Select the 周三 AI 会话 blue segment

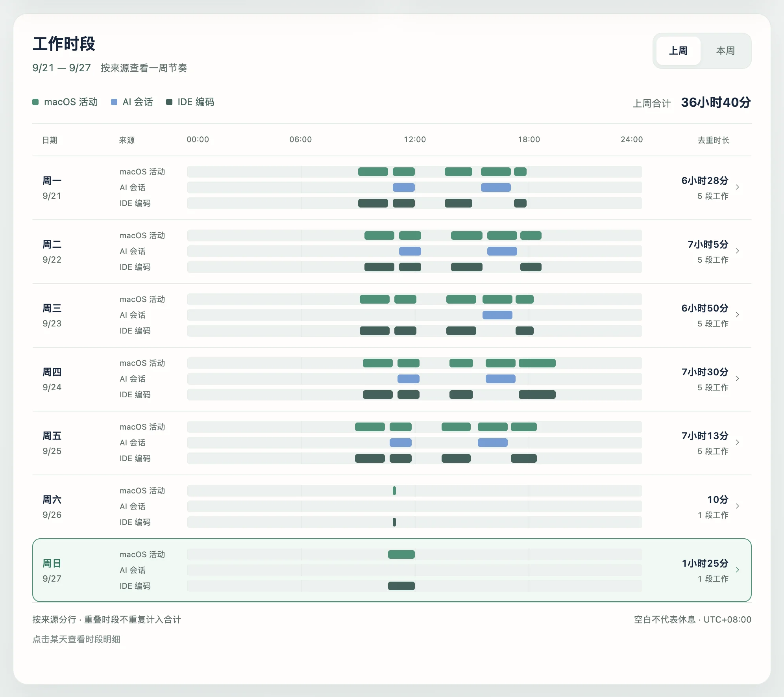[497, 315]
